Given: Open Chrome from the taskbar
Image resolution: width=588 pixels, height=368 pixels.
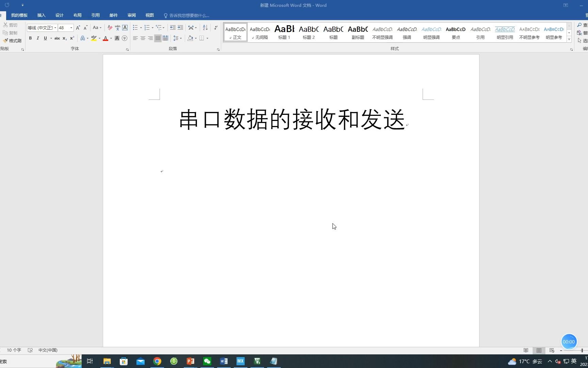Looking at the screenshot, I should pyautogui.click(x=157, y=361).
